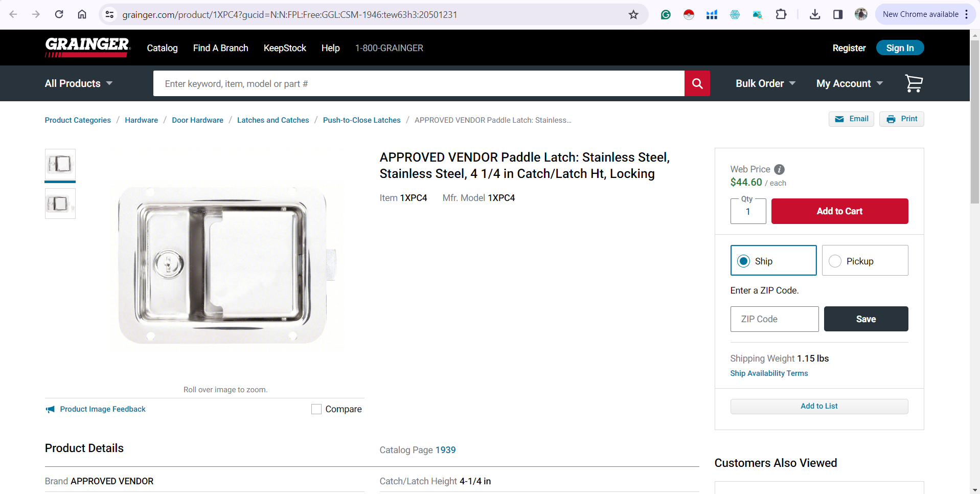Go to Door Hardware breadcrumb
The height and width of the screenshot is (494, 980).
pyautogui.click(x=197, y=120)
